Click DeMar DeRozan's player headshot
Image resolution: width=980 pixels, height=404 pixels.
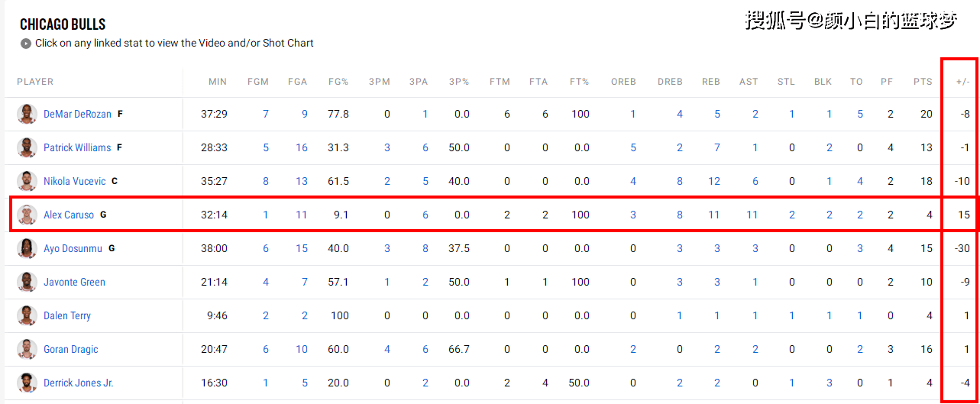click(x=27, y=114)
